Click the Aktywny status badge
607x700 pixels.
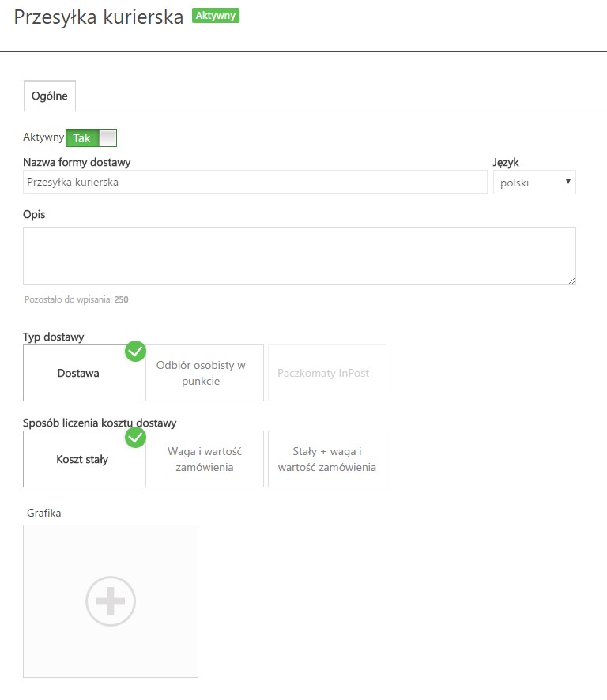coord(216,16)
